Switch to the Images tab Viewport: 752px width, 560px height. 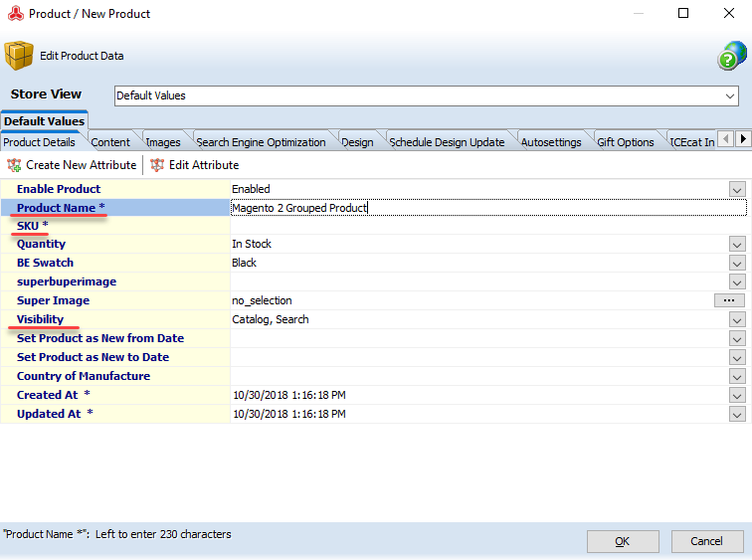(163, 142)
